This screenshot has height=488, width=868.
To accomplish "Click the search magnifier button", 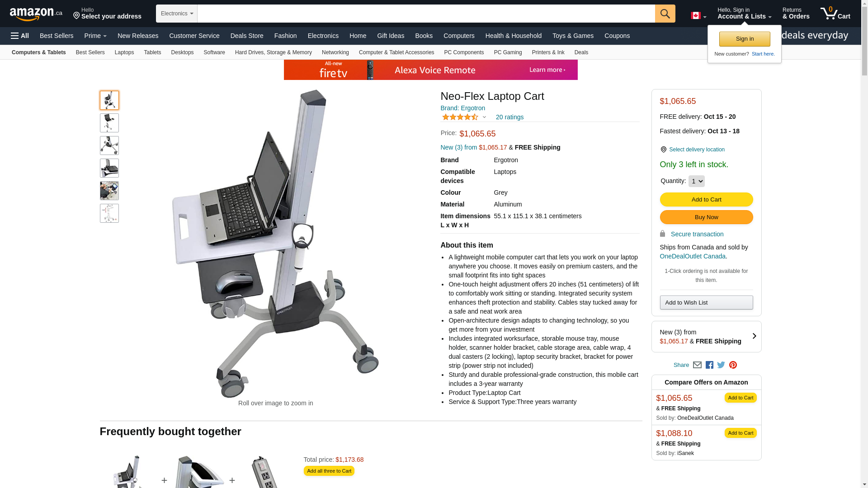I will 665,14.
